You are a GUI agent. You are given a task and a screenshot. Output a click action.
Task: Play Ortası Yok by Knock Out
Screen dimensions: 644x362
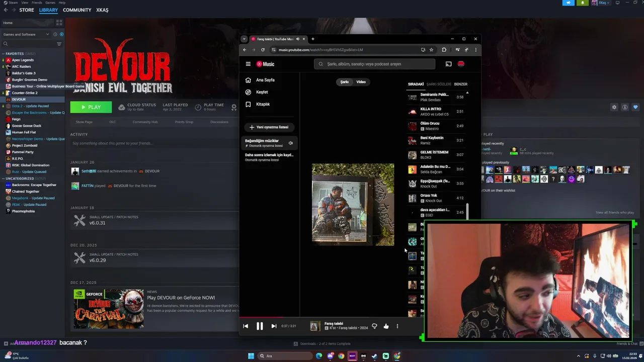[436, 198]
